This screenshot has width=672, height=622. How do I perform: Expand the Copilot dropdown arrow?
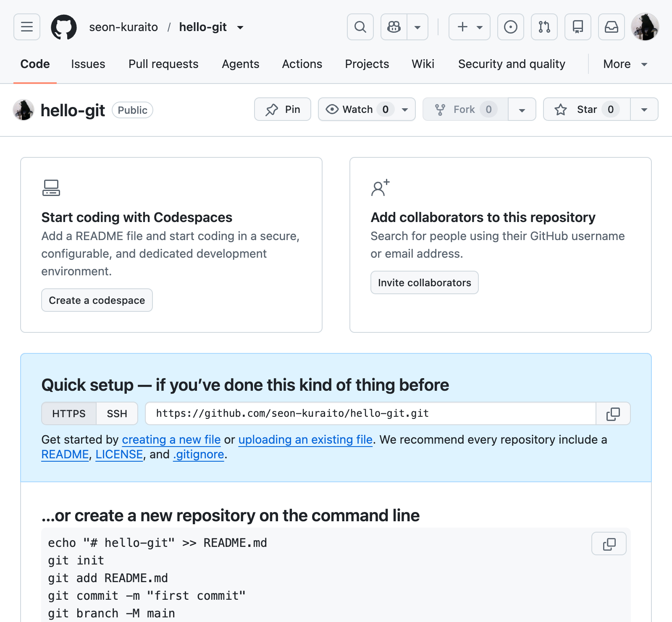tap(417, 27)
